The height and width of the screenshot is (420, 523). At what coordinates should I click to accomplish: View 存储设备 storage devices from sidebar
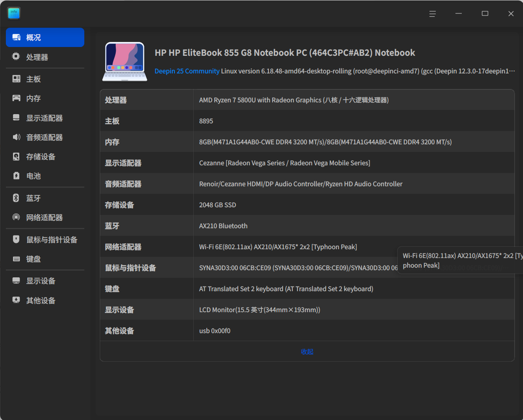click(x=45, y=157)
